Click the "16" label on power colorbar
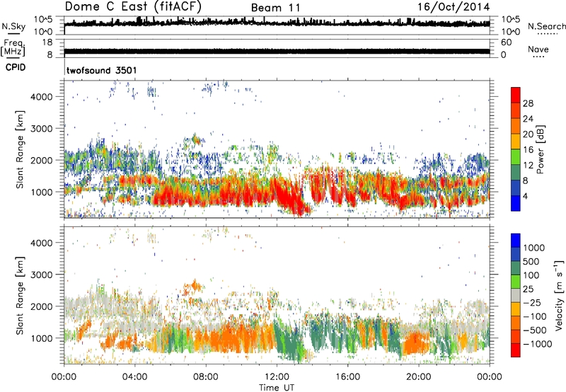566x392 pixels. click(528, 150)
